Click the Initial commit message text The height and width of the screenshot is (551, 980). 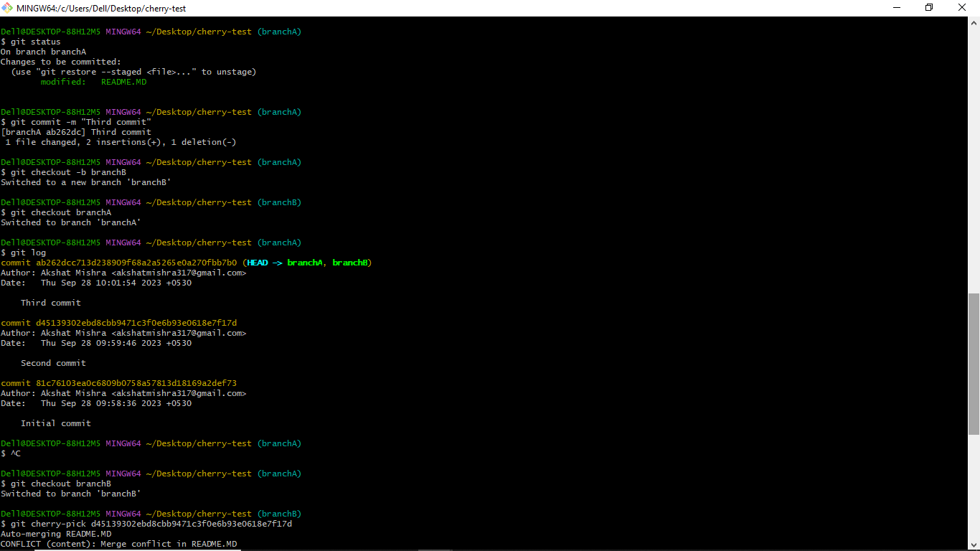pos(57,423)
